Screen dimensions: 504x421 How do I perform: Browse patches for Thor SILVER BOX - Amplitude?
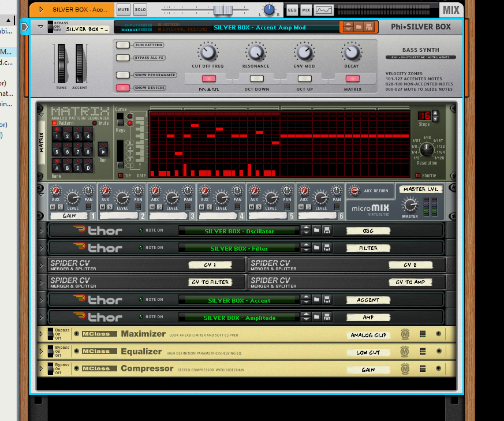pyautogui.click(x=316, y=317)
